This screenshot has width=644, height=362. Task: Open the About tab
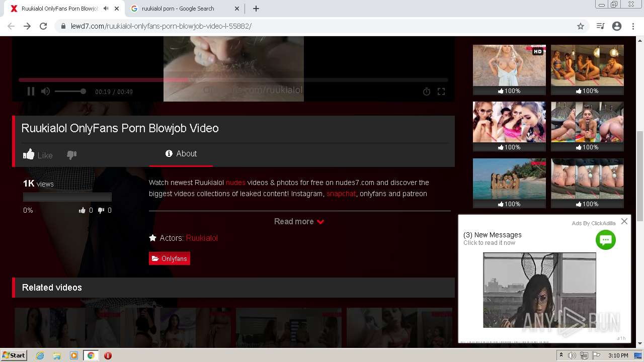pyautogui.click(x=181, y=154)
